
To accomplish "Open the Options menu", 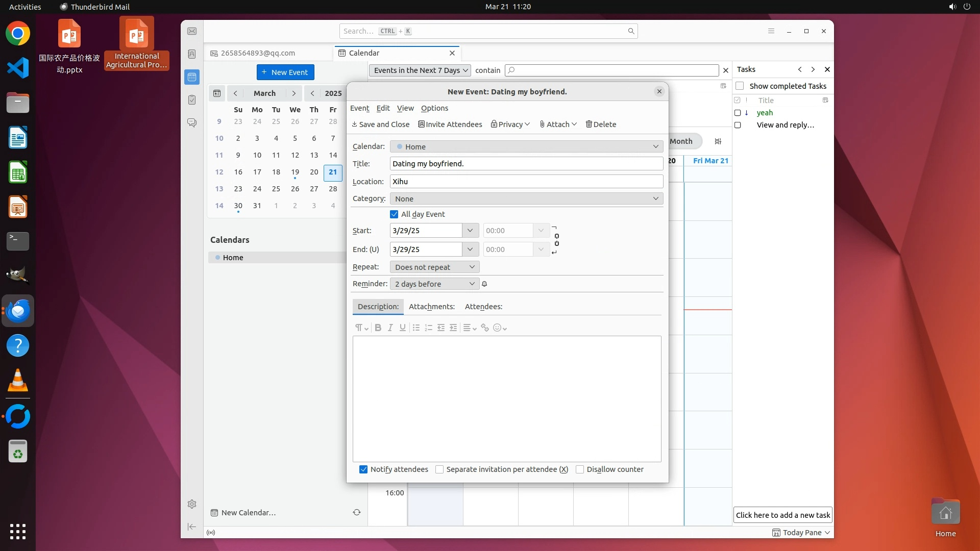I will [x=434, y=108].
